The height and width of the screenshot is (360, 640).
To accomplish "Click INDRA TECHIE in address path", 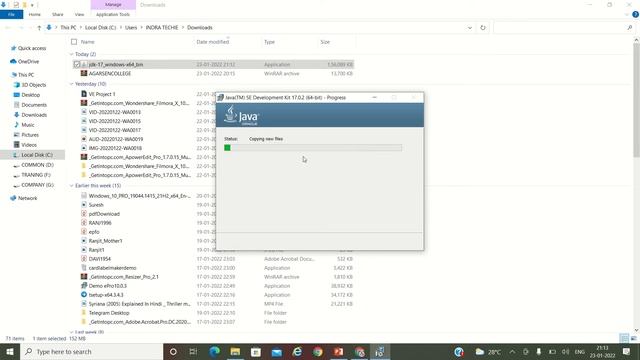I will pos(162,28).
